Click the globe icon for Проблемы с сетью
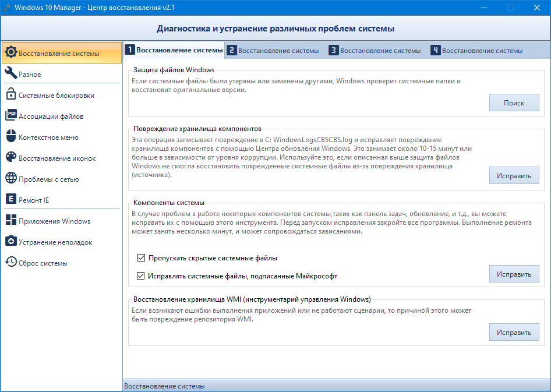Image resolution: width=551 pixels, height=392 pixels. tap(11, 178)
